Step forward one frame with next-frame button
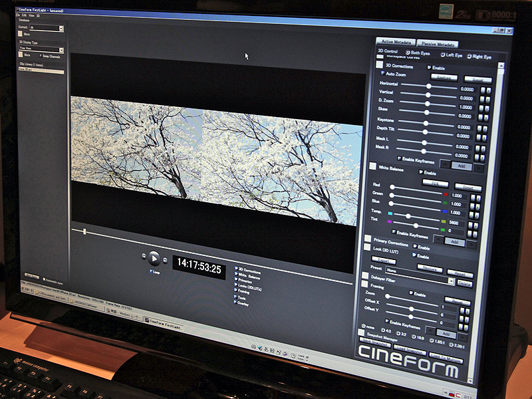 [x=165, y=261]
